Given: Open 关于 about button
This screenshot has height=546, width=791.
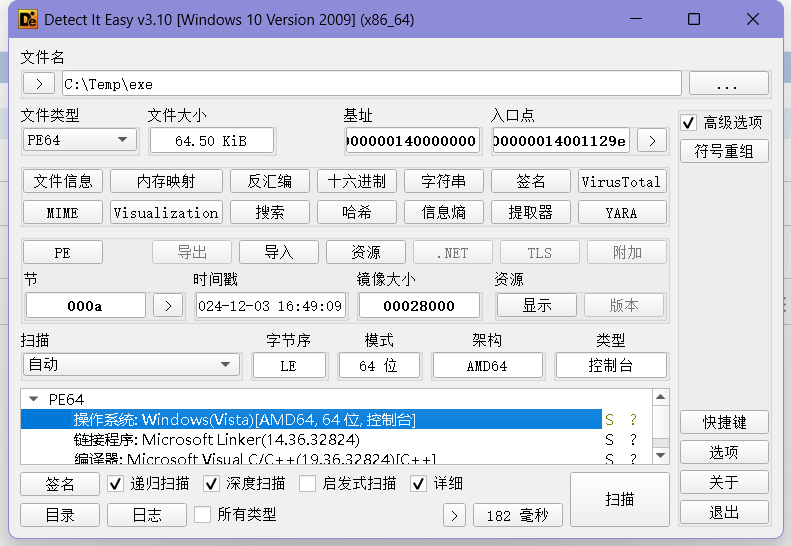Looking at the screenshot, I should click(724, 482).
